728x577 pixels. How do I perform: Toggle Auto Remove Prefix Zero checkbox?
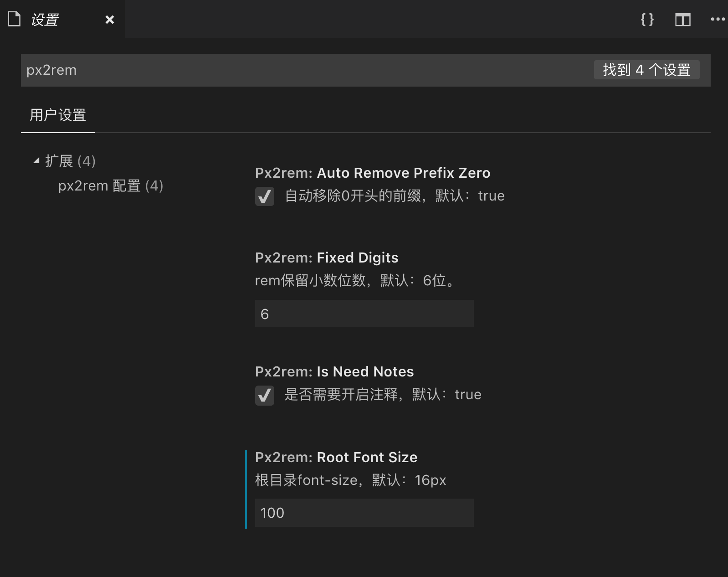pos(265,196)
